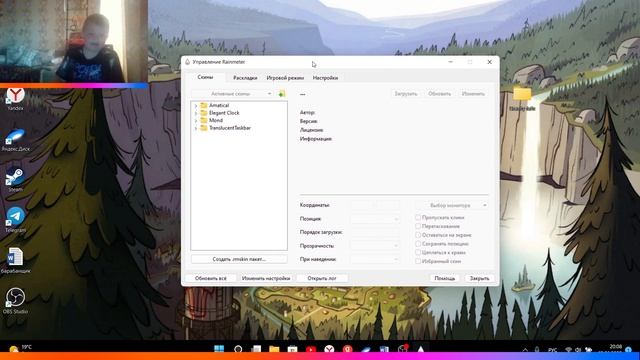This screenshot has width=640, height=360.
Task: Click the Открыть лог button
Action: 322,278
